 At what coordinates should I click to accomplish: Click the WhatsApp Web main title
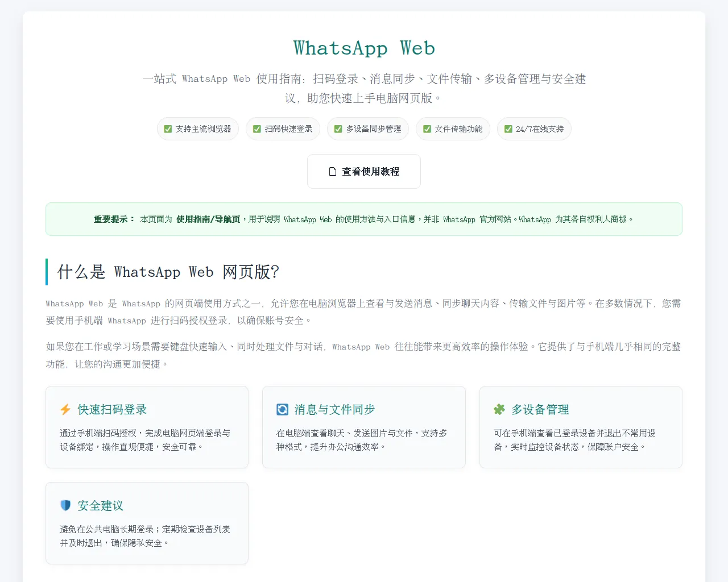[x=364, y=48]
